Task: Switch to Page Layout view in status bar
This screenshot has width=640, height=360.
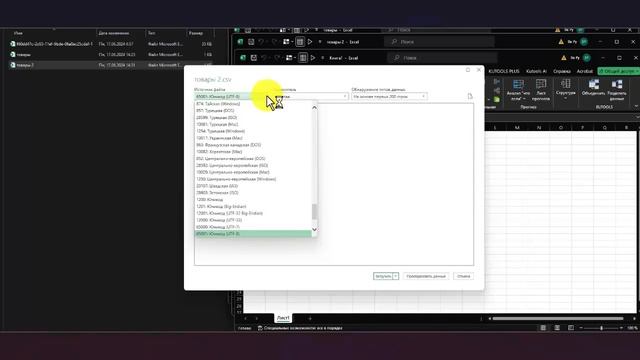Action: (x=557, y=328)
